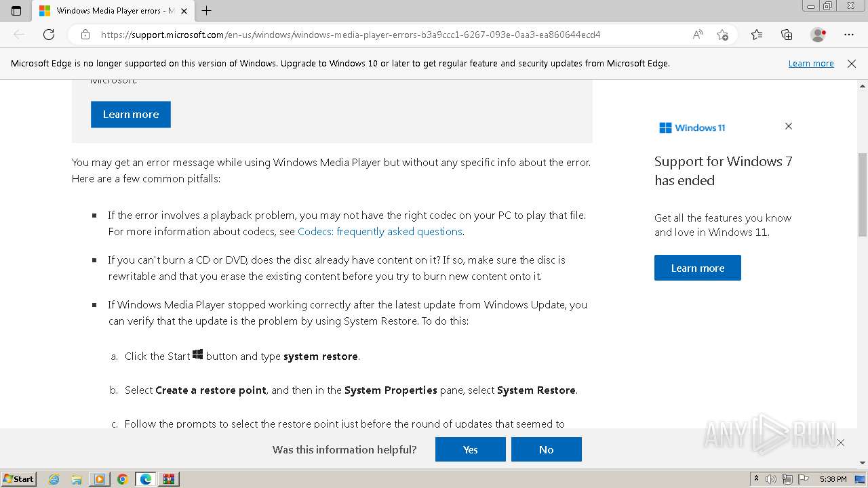Open the Collections icon
Viewport: 868px width, 488px height.
[x=787, y=35]
